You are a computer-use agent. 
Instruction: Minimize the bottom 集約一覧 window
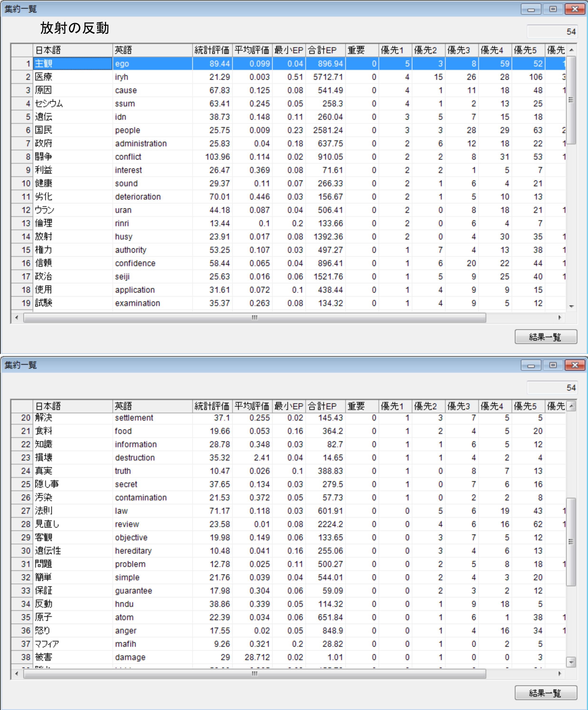[x=531, y=365]
